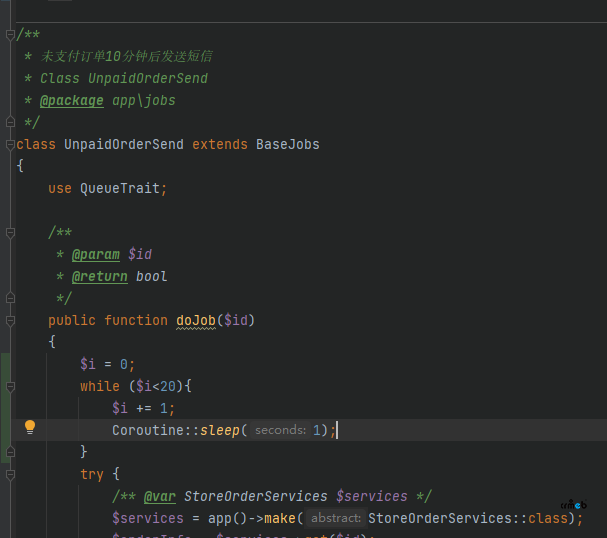The height and width of the screenshot is (538, 607).
Task: Click the BaseJobs parent class name
Action: pos(287,144)
